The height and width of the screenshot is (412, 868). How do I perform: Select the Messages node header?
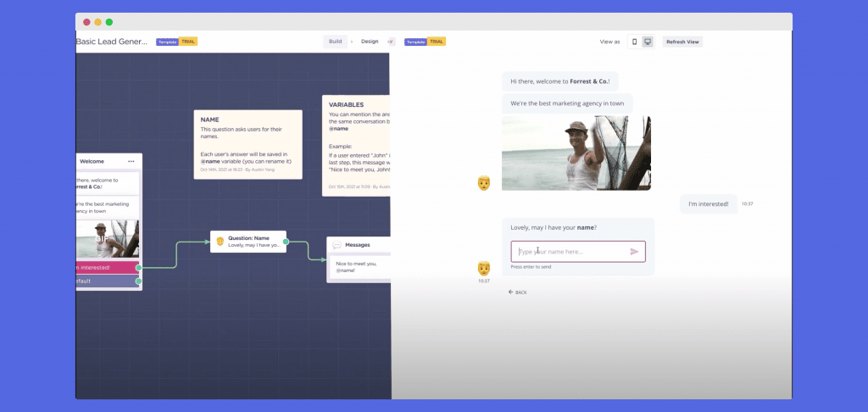point(359,245)
